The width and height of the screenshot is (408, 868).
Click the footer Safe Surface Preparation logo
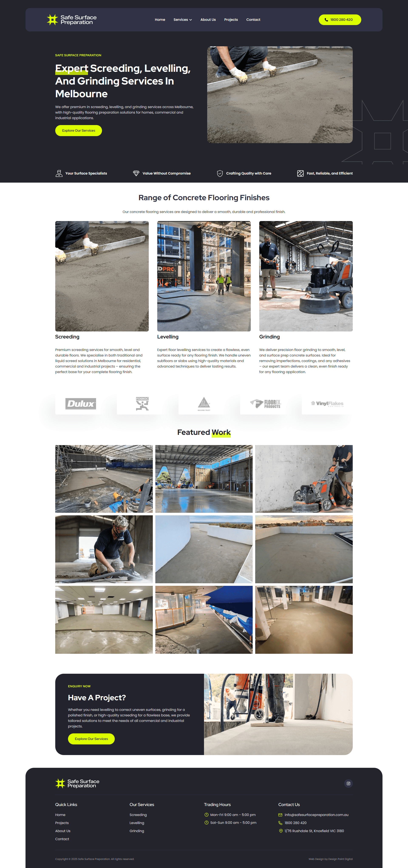point(77,783)
